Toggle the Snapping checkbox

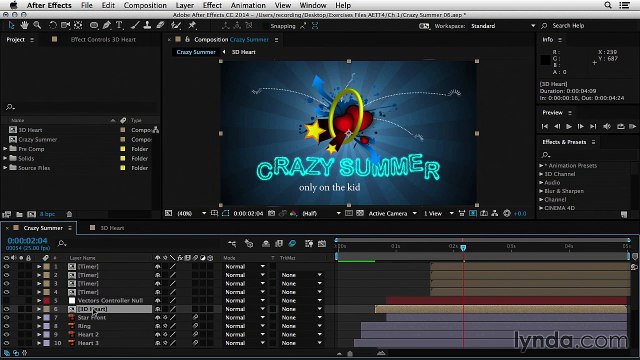tap(266, 26)
